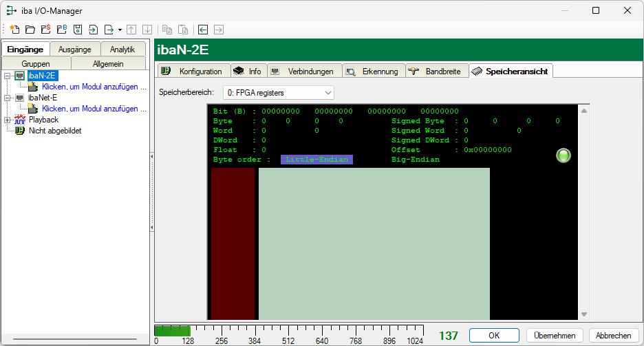
Task: Open a configuration file via folder icon
Action: click(x=30, y=30)
